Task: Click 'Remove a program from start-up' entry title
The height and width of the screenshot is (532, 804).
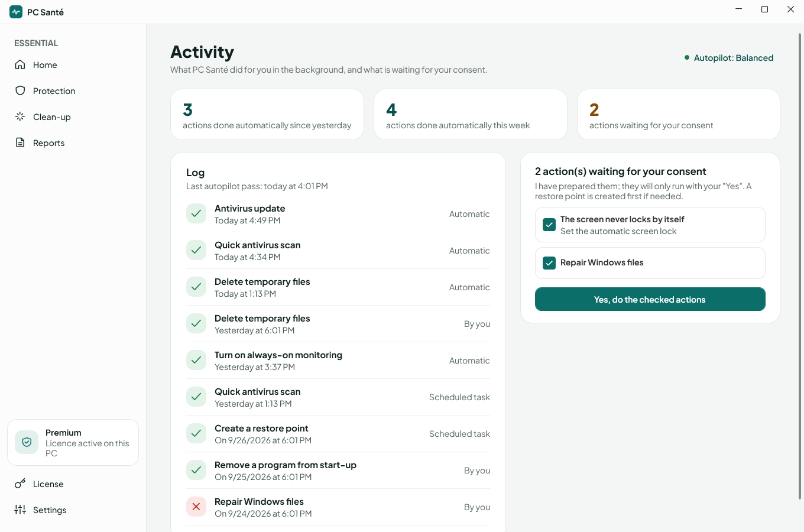Action: pos(286,465)
